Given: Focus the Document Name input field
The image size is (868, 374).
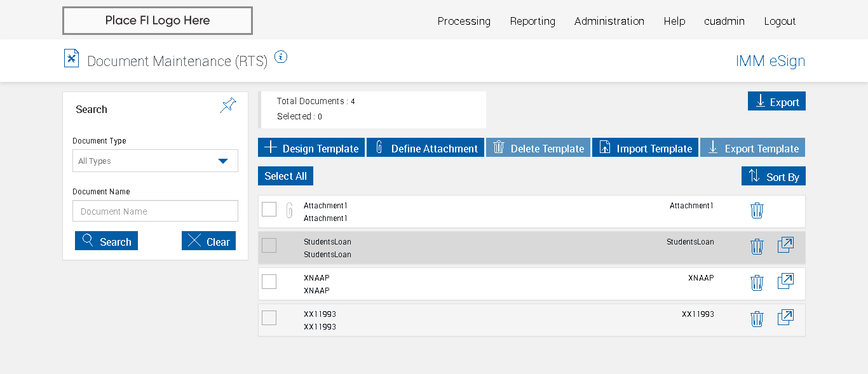Looking at the screenshot, I should [155, 211].
